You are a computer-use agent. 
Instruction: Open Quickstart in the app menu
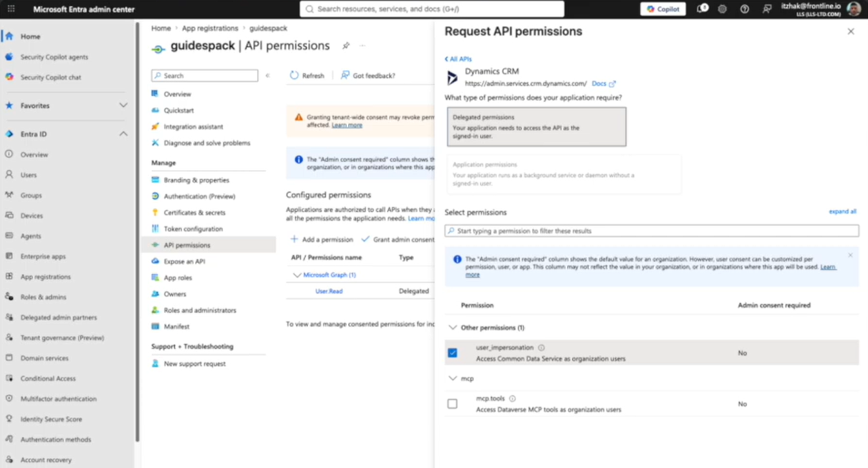pos(178,111)
